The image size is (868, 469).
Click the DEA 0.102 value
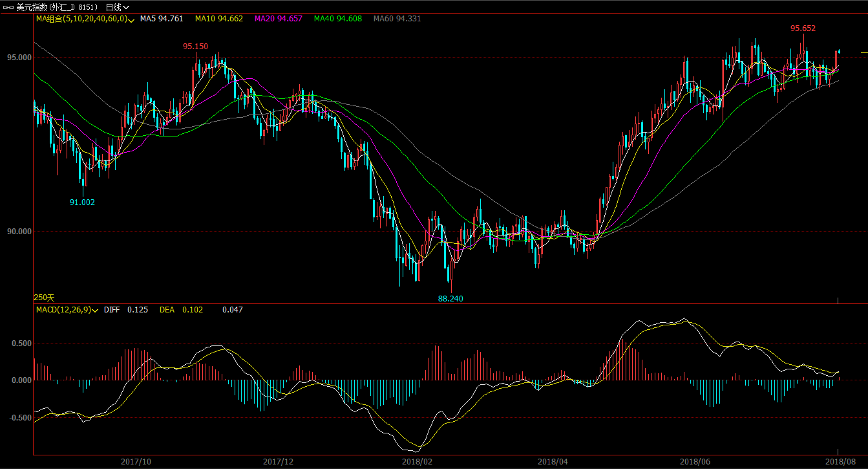point(182,310)
